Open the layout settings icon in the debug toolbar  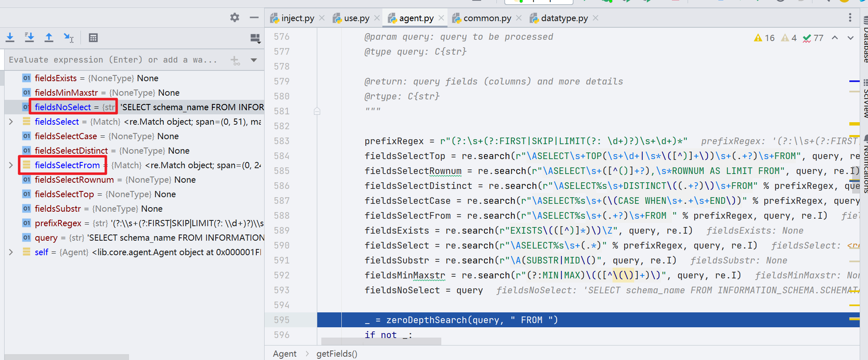255,39
